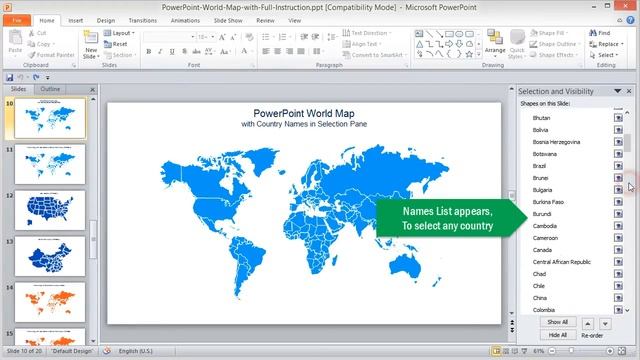Select slide 13 China map thumbnail
The height and width of the screenshot is (360, 640).
[50, 256]
